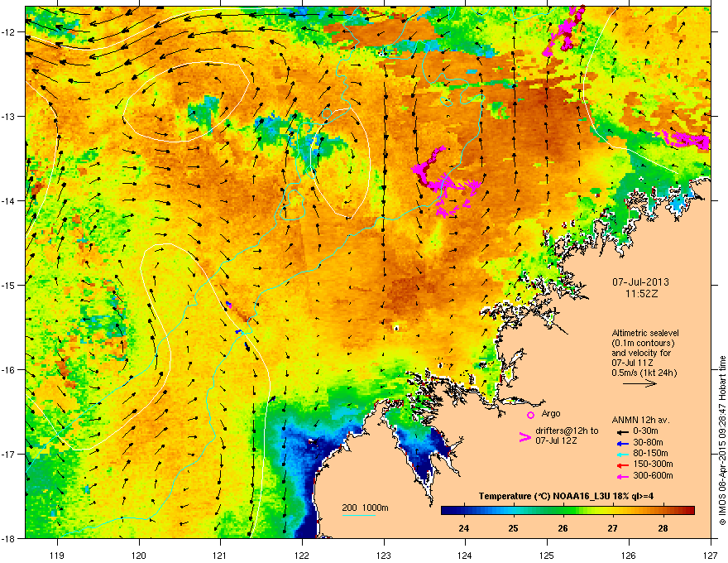The width and height of the screenshot is (728, 563).
Task: Select the blue 30-80m ANMN arrow symbol
Action: (x=622, y=442)
